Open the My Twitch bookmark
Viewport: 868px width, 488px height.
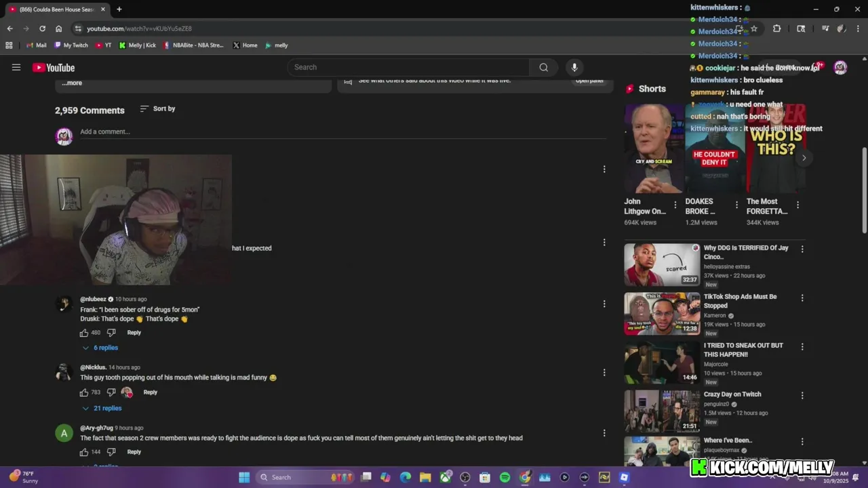(x=71, y=45)
